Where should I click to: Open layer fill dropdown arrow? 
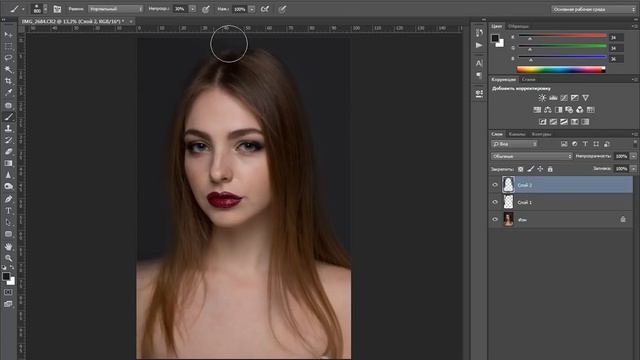(x=633, y=169)
